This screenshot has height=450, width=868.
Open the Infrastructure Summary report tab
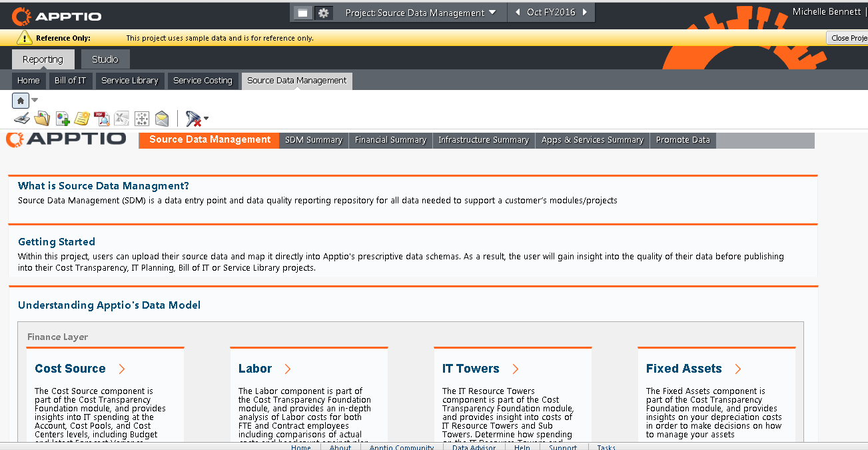484,140
